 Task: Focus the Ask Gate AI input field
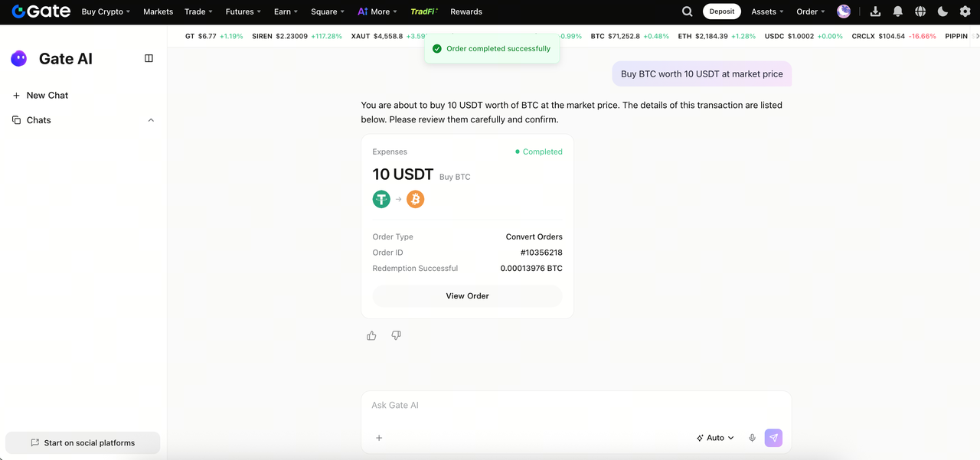(x=574, y=405)
